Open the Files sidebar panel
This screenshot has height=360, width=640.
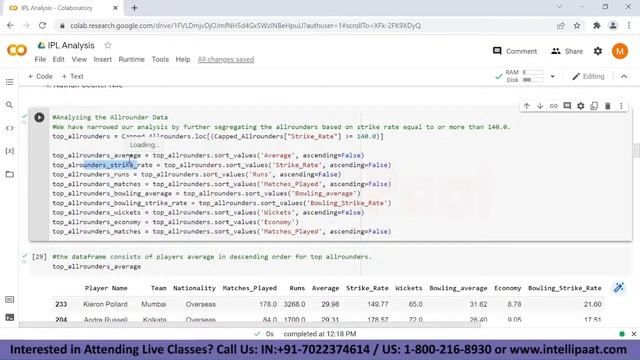pyautogui.click(x=9, y=174)
